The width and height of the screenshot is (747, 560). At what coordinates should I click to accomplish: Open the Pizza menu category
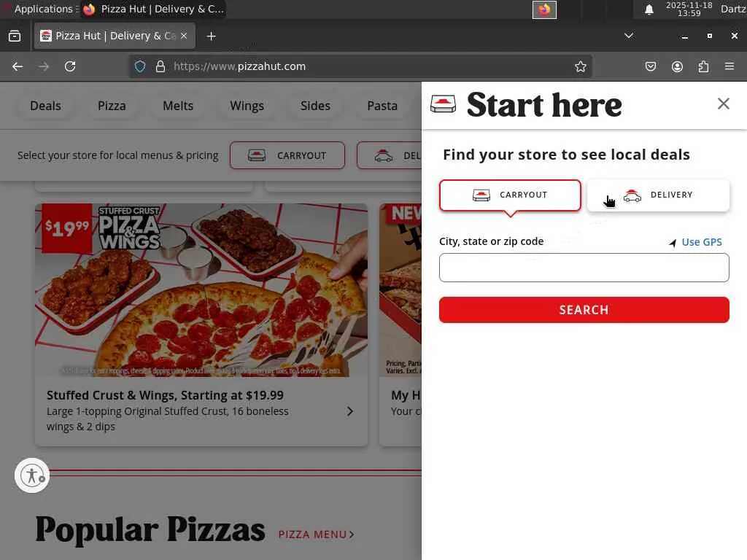pos(112,106)
